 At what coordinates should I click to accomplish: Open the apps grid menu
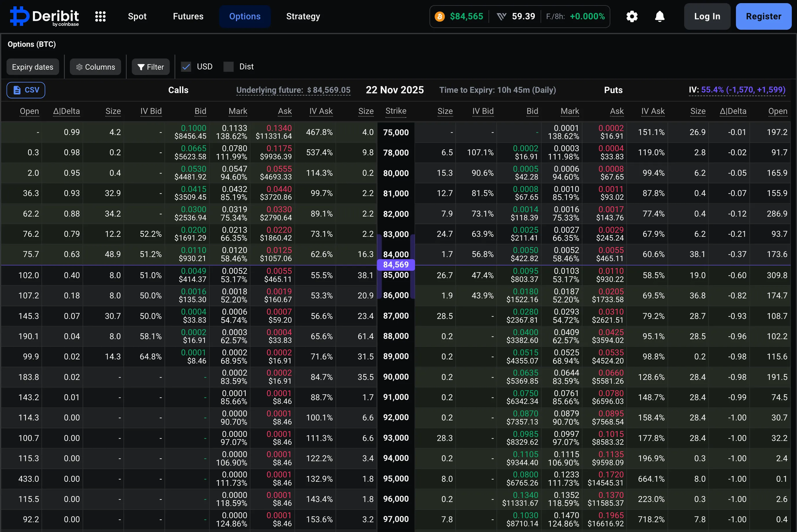(x=100, y=16)
